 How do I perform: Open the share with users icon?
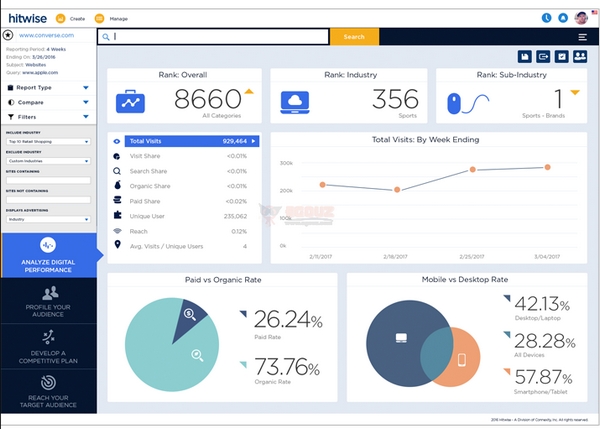point(579,56)
